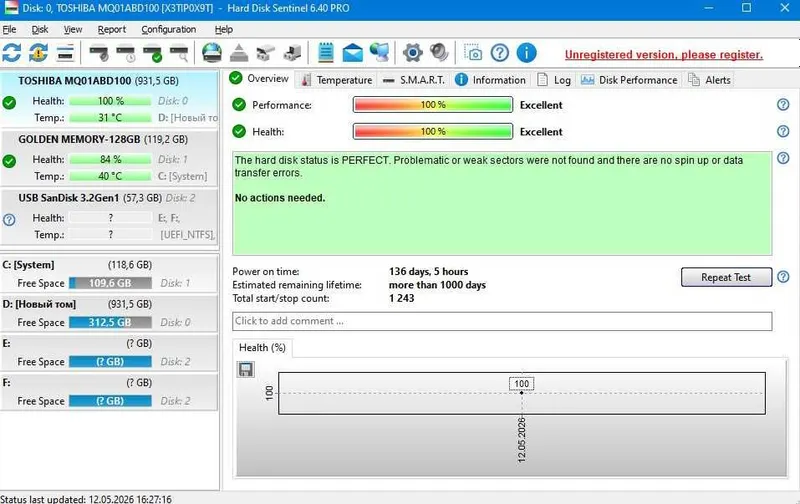Switch to the Overview tab

259,79
